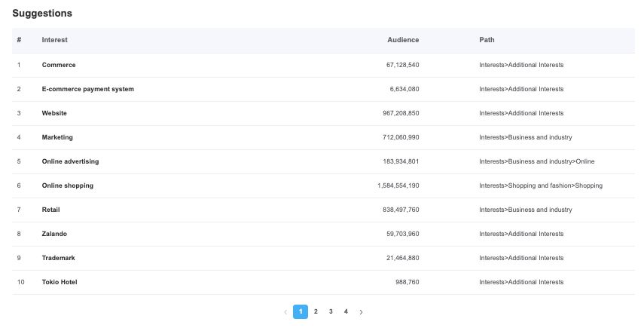Viewport: 644px width, 328px height.
Task: Open page 2 of suggestions
Action: (x=316, y=311)
